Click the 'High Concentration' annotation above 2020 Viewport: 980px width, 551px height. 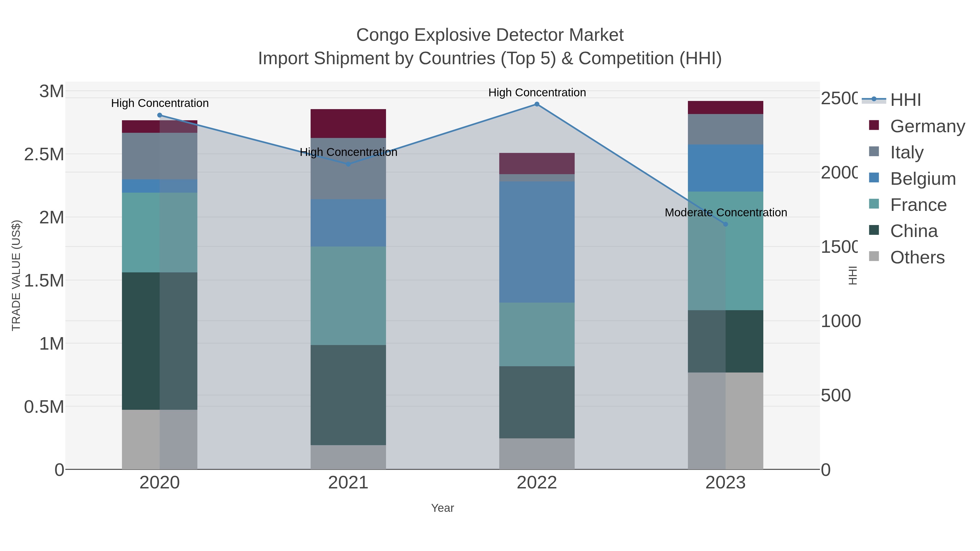(160, 103)
